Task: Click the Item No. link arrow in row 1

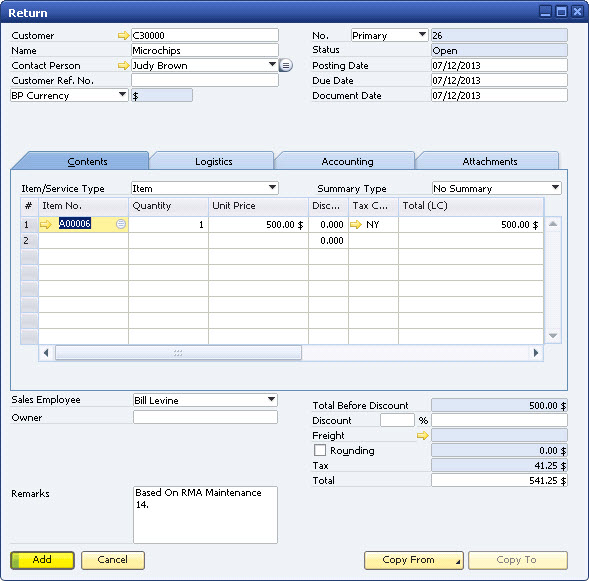Action: (x=45, y=225)
